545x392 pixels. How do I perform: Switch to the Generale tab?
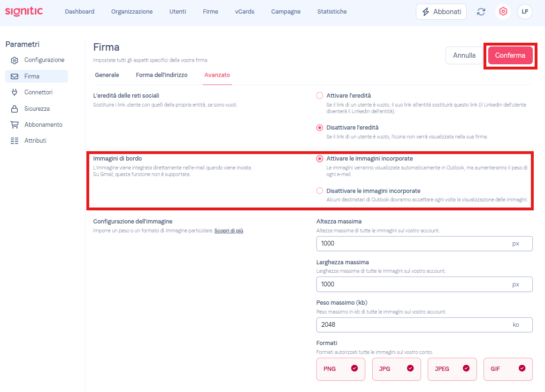click(x=107, y=75)
